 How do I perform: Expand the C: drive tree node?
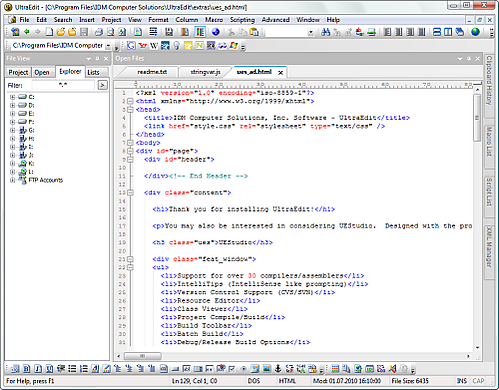click(12, 97)
